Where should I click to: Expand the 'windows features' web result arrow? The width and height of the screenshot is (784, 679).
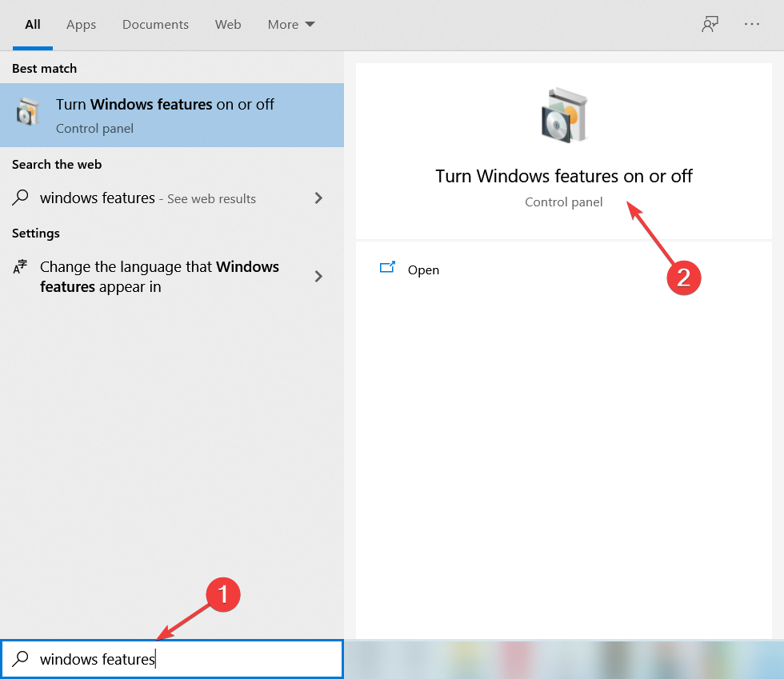coord(318,198)
